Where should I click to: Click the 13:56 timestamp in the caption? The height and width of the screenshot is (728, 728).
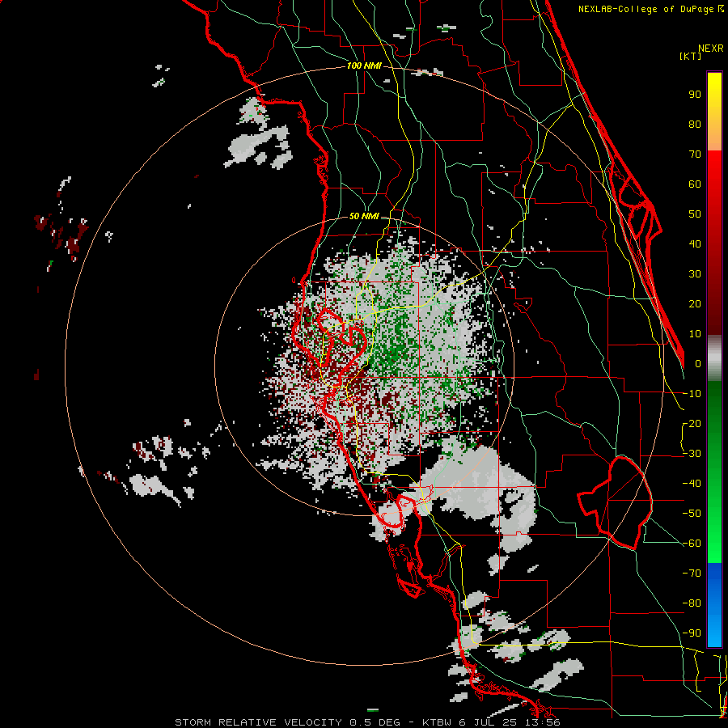pos(542,722)
